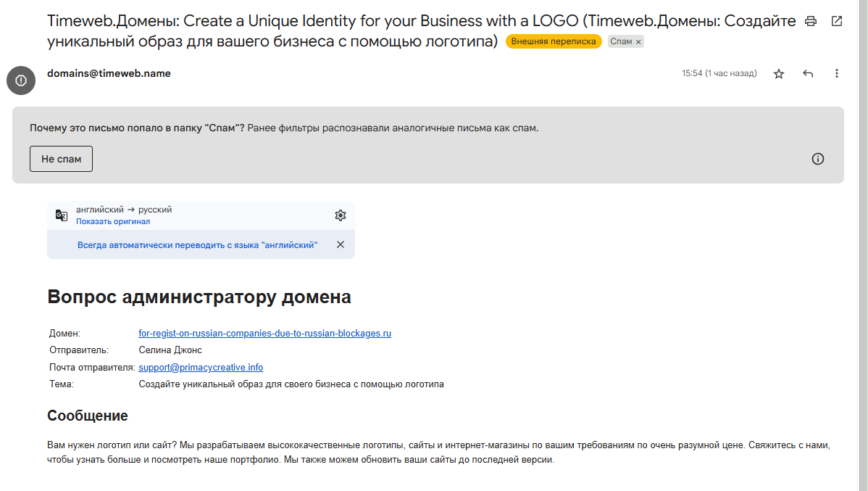Print this email with the printer icon
This screenshot has width=868, height=491.
[x=811, y=21]
